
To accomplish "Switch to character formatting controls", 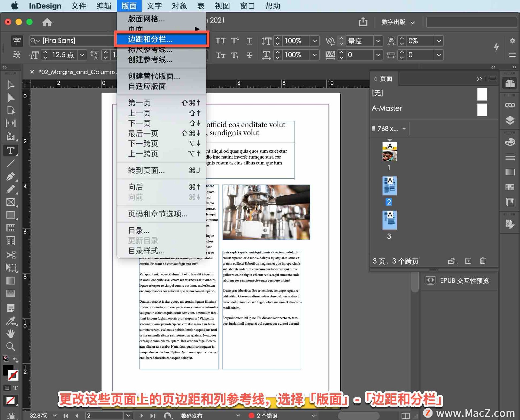I will [x=17, y=41].
